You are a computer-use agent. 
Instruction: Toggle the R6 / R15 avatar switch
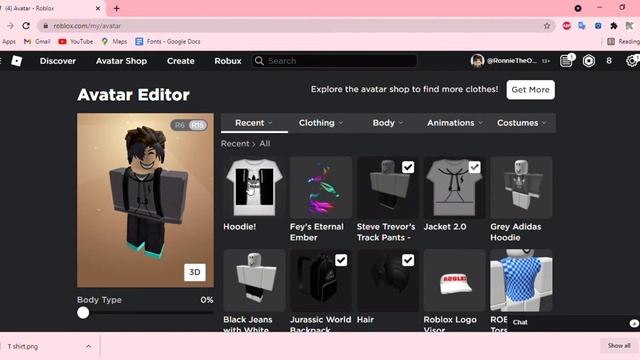189,125
